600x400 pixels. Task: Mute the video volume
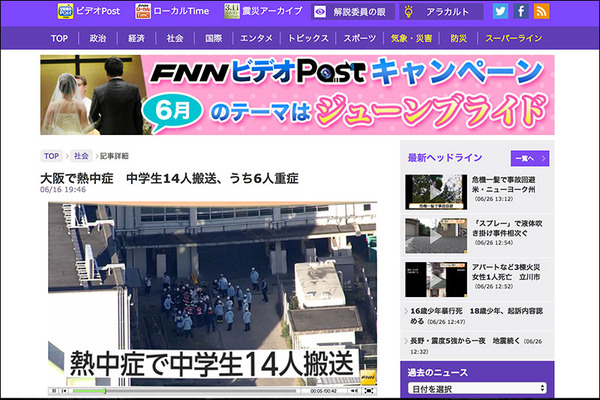coord(354,391)
